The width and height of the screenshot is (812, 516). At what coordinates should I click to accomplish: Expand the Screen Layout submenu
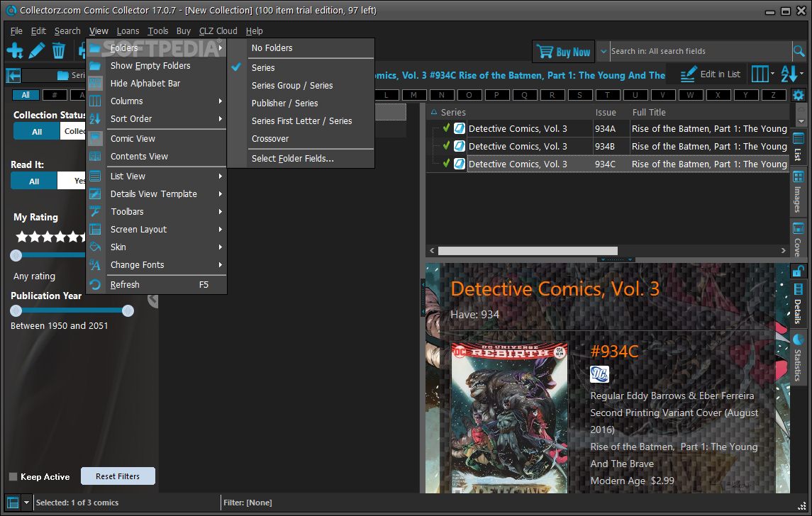pyautogui.click(x=157, y=229)
